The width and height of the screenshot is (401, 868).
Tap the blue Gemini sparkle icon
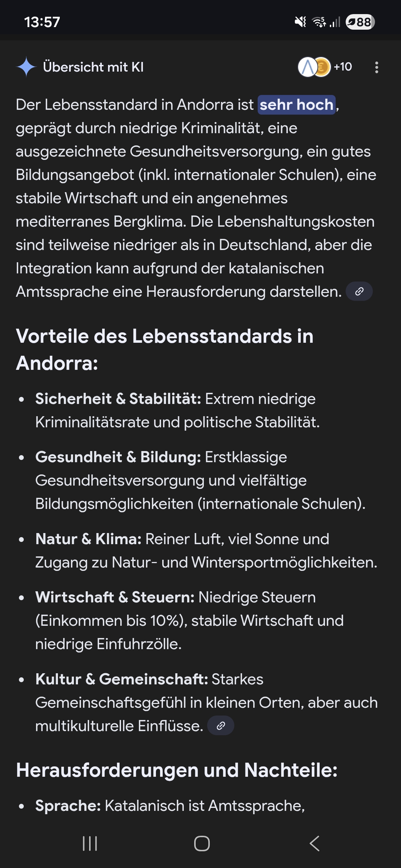coord(26,67)
